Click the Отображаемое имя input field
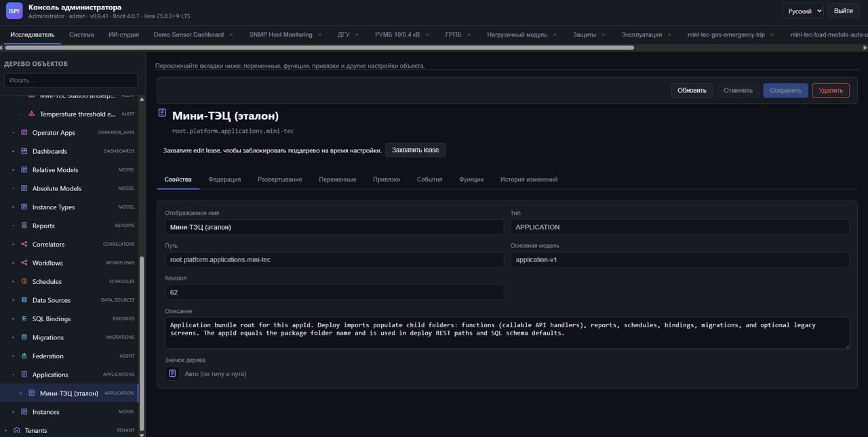The width and height of the screenshot is (868, 437). (334, 227)
